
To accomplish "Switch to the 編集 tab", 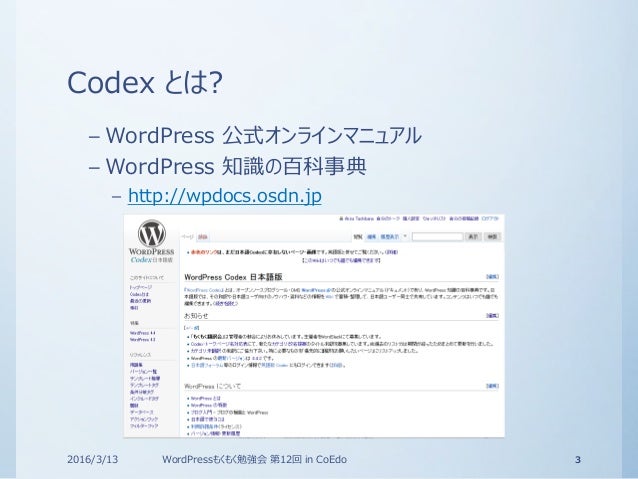I will click(371, 236).
